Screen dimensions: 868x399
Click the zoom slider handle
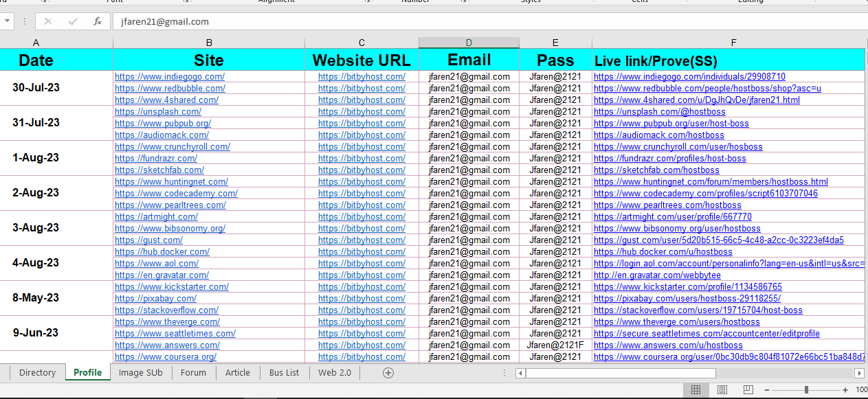[x=806, y=389]
